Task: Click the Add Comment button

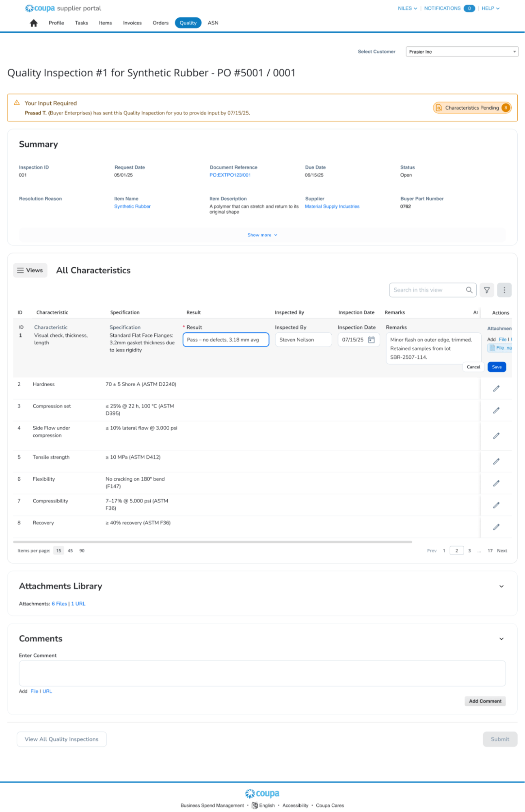Action: coord(485,702)
